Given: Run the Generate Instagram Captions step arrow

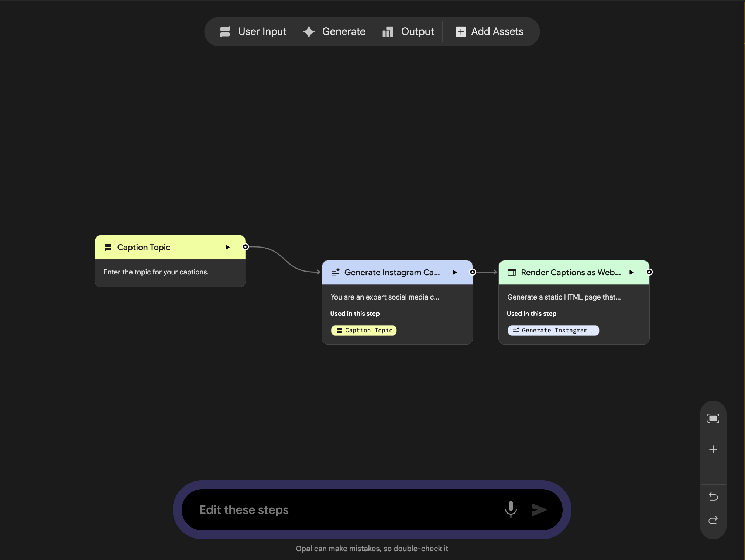Looking at the screenshot, I should (x=455, y=272).
